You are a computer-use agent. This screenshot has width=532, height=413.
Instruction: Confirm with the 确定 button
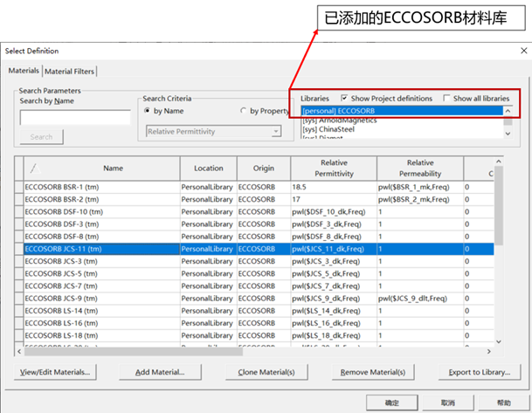pyautogui.click(x=392, y=403)
